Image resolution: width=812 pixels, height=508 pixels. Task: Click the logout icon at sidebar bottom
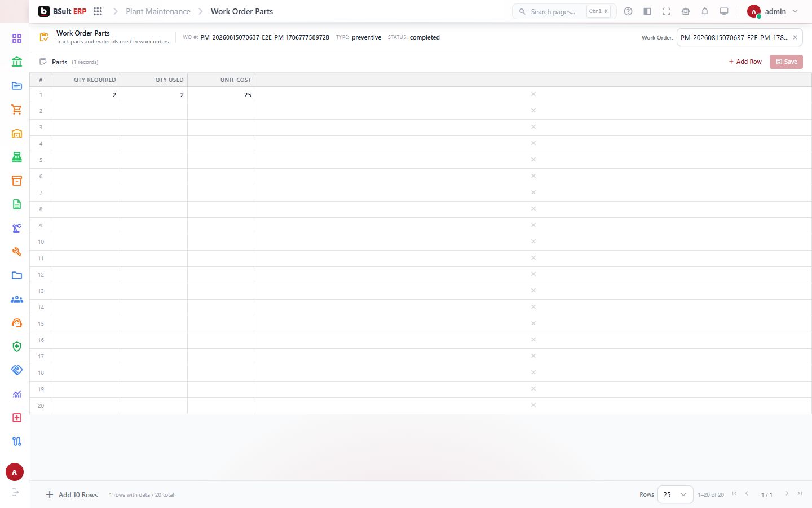coord(15,492)
